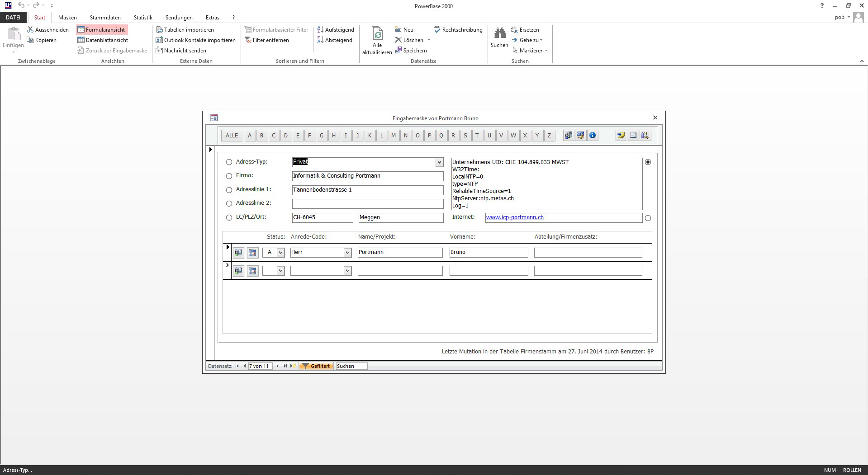Go to first record in navigator

tap(237, 366)
